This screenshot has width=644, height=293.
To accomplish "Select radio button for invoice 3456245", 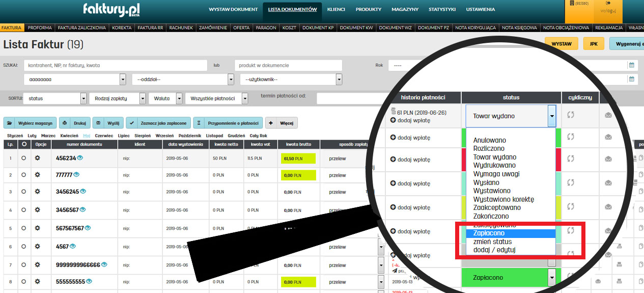I will [x=23, y=192].
